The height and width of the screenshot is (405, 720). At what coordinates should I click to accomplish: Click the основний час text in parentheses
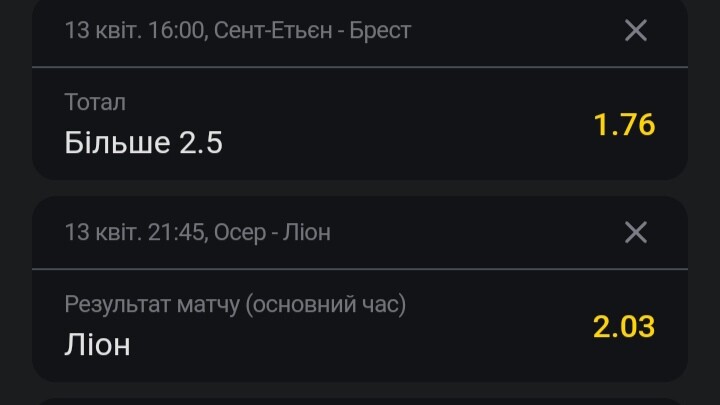[x=326, y=304]
